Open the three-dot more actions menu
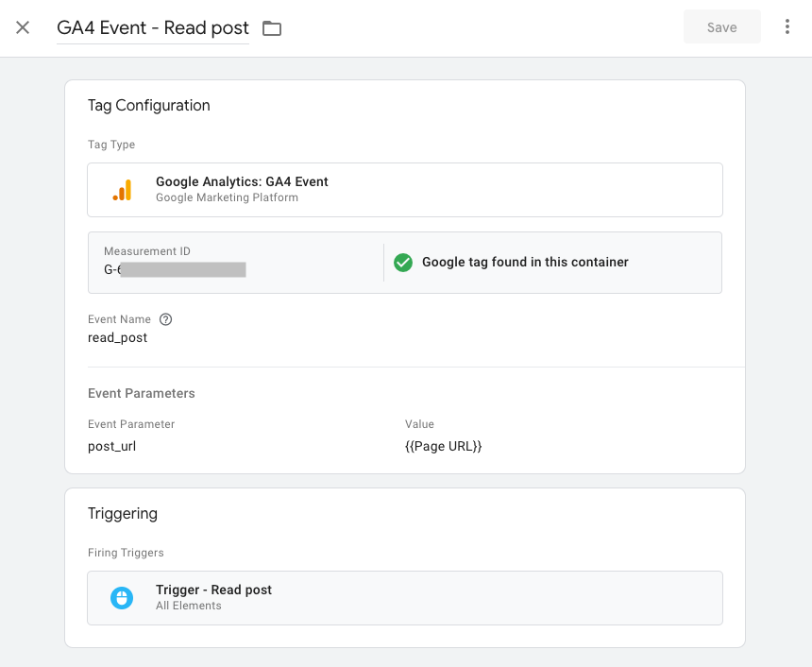 (787, 27)
